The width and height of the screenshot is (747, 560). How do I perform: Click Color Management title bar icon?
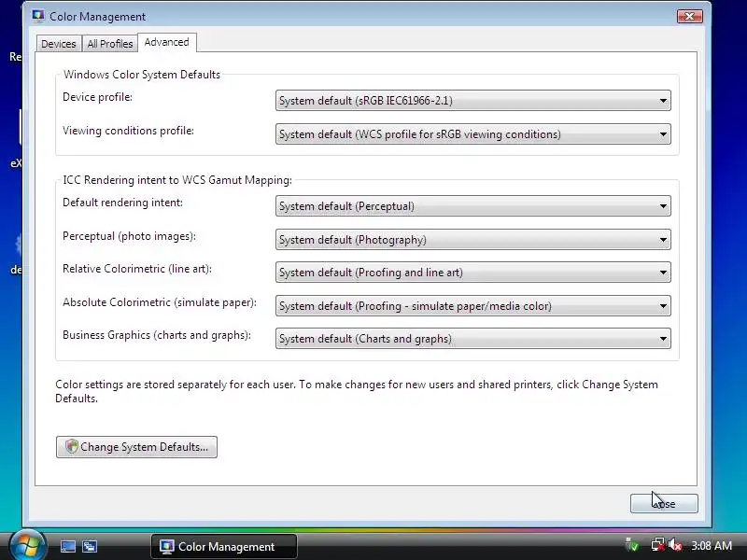[x=38, y=16]
